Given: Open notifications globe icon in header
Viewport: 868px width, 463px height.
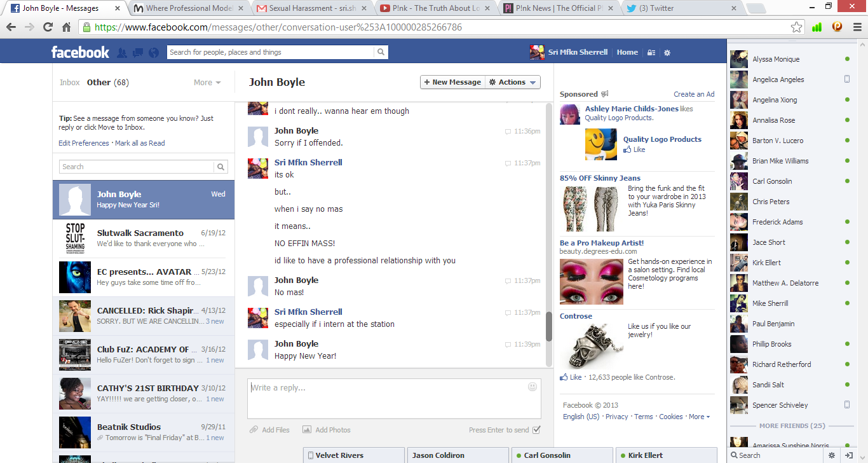Looking at the screenshot, I should (153, 53).
